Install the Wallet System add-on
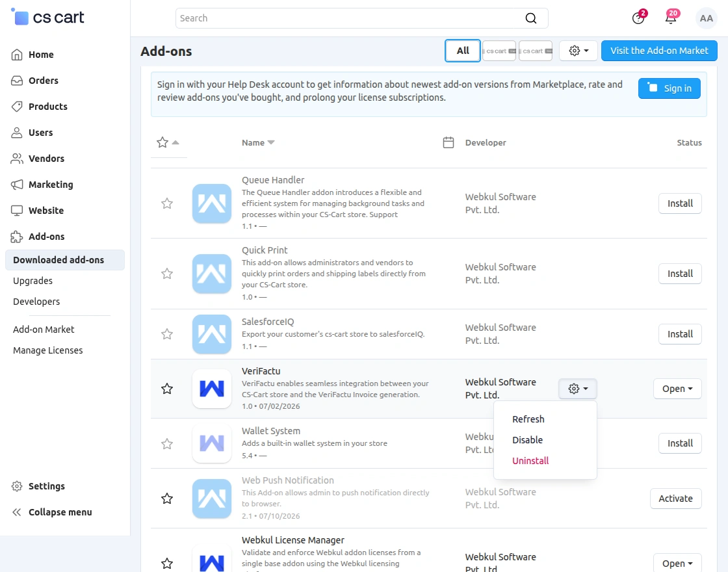This screenshot has height=572, width=728. (680, 443)
